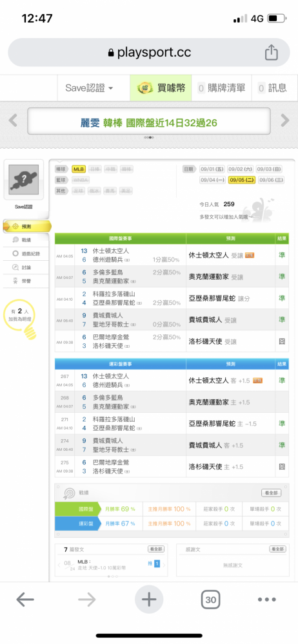This screenshot has width=298, height=644.
Task: Open a new tab with plus button
Action: tap(149, 600)
